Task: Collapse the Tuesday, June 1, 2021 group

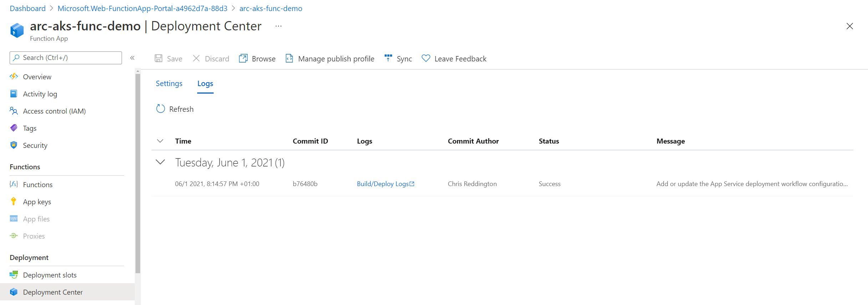Action: pyautogui.click(x=160, y=162)
